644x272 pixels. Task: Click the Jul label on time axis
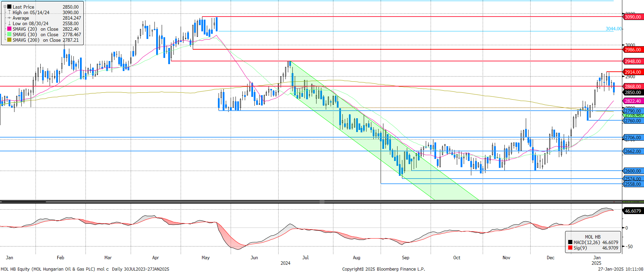pyautogui.click(x=305, y=258)
